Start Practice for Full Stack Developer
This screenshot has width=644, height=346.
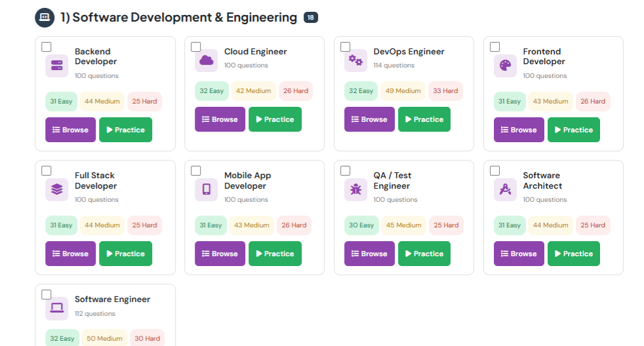point(126,254)
